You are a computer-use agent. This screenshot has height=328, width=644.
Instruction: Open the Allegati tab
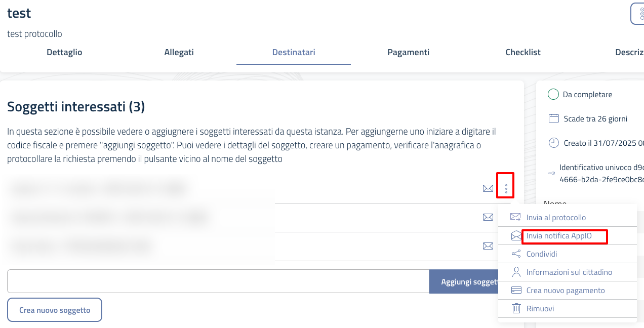179,52
